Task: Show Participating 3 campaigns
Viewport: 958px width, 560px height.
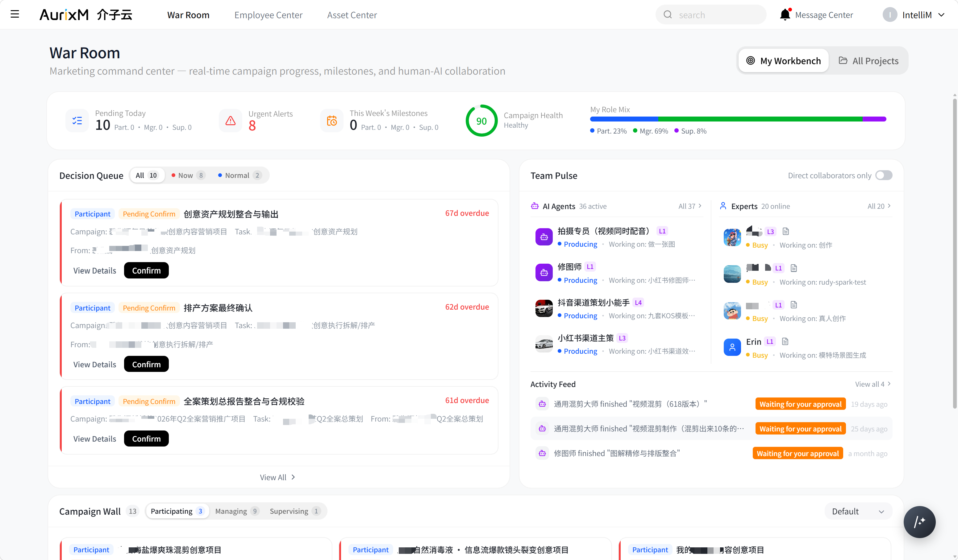Action: [x=177, y=511]
